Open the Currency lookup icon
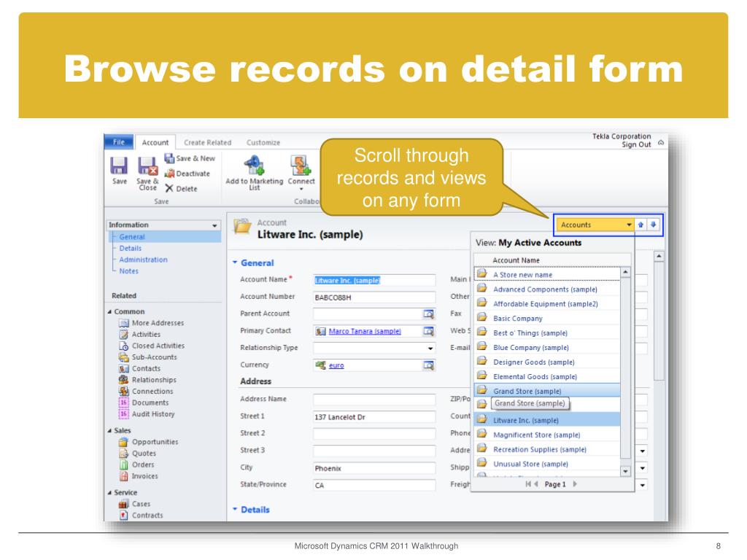This screenshot has height=560, width=747. coord(429,365)
